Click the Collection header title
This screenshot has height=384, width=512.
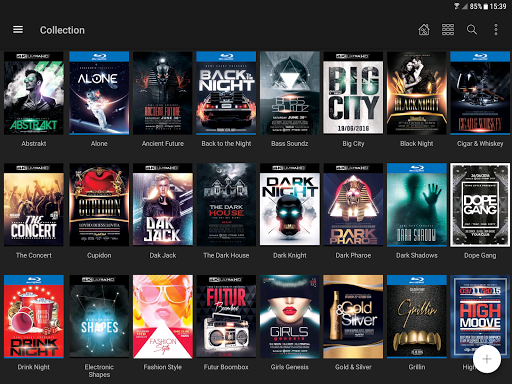62,30
